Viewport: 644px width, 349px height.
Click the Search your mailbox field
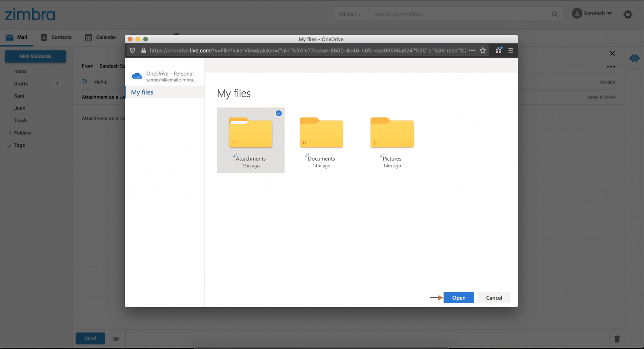click(x=460, y=14)
